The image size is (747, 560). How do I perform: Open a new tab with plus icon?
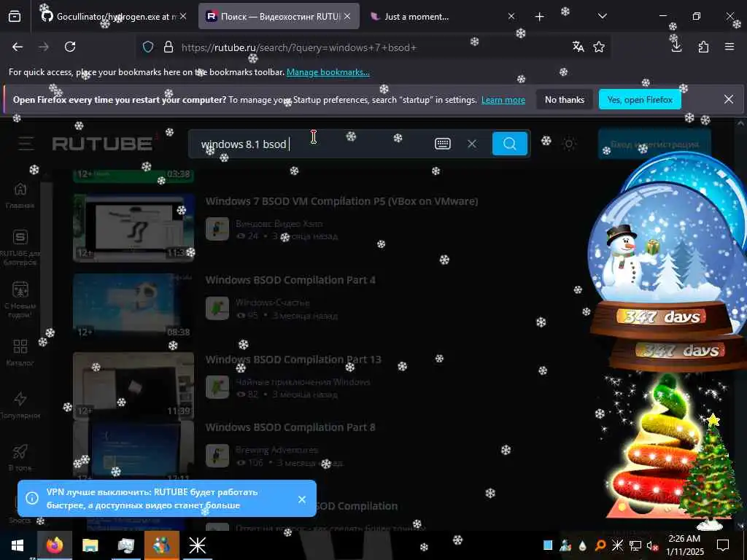tap(539, 17)
